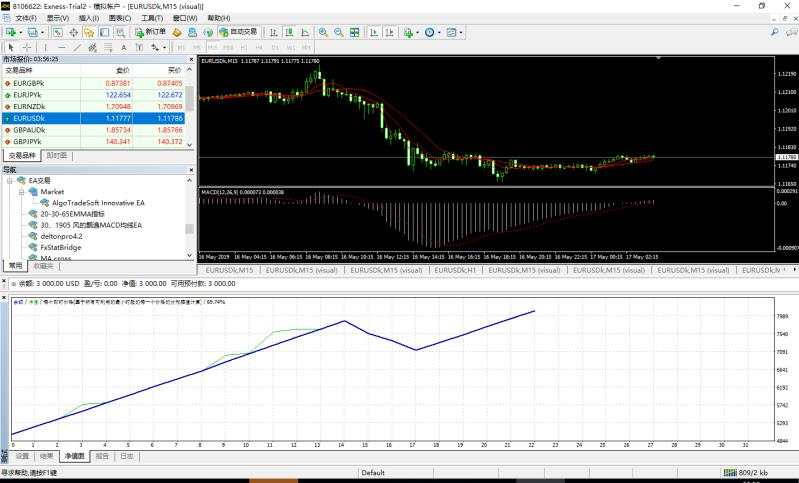
Task: Click the zoom in magnifier icon
Action: click(x=323, y=32)
